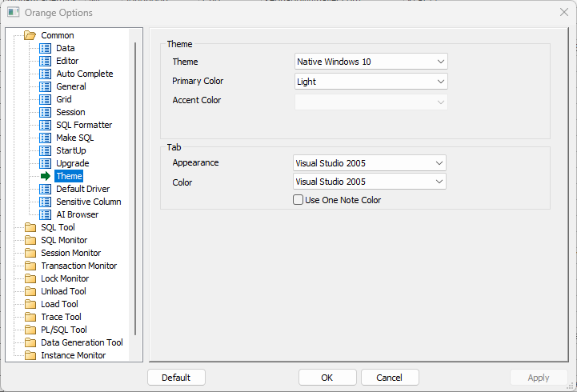Click the open Common folder icon
Screen dimensions: 577x392
click(30, 35)
